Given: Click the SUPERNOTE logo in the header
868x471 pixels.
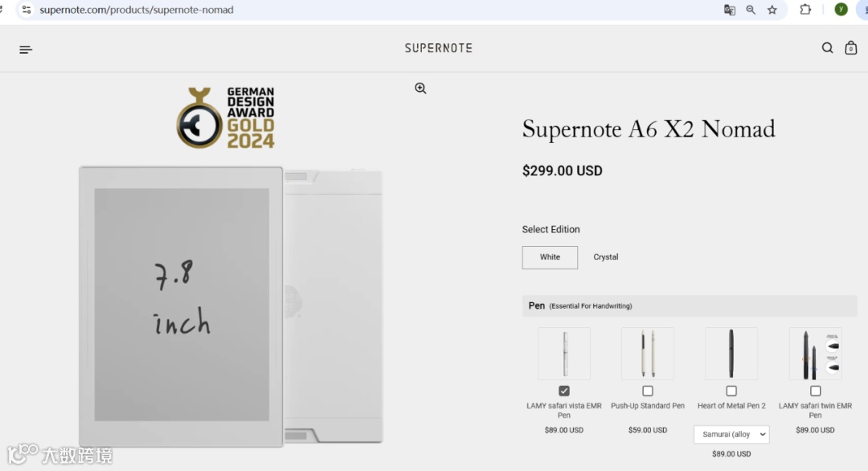Looking at the screenshot, I should [x=439, y=48].
